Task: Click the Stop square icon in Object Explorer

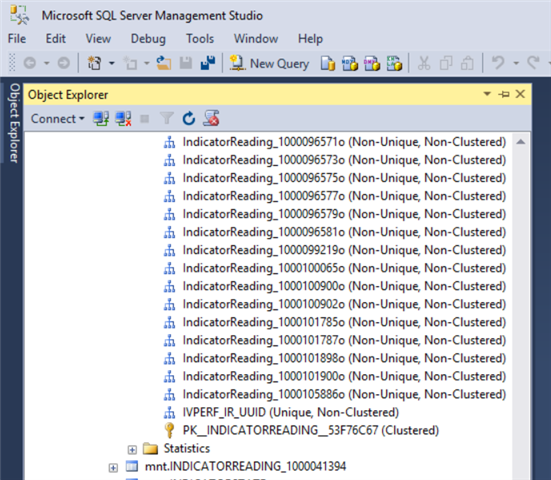Action: click(144, 119)
